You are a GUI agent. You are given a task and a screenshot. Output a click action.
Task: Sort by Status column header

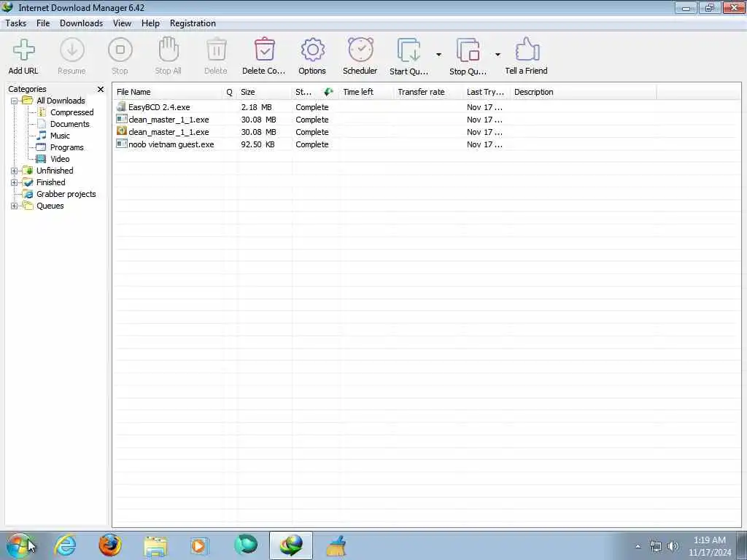(x=315, y=92)
